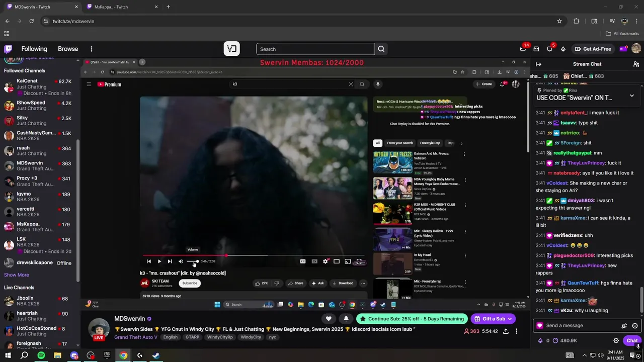Image resolution: width=644 pixels, height=362 pixels.
Task: Open stream options three-dot menu
Action: [516, 331]
